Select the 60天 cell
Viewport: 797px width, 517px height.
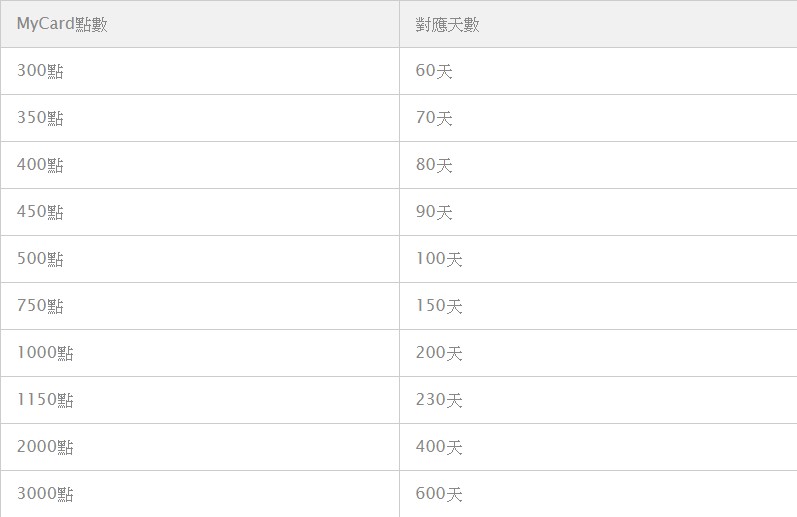(598, 71)
